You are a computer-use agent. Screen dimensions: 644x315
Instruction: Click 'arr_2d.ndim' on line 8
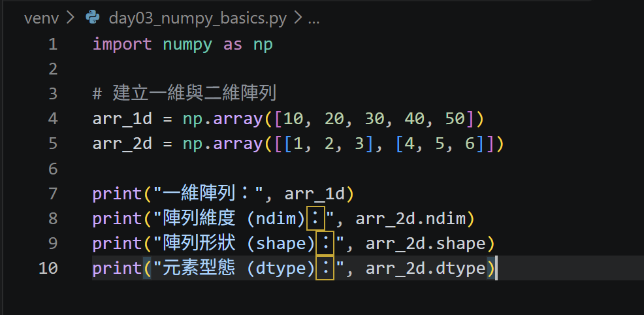pyautogui.click(x=410, y=219)
